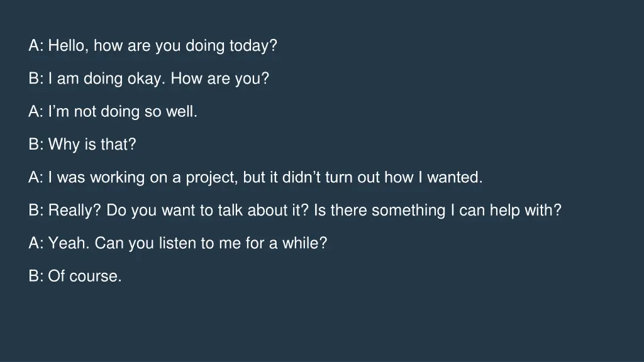This screenshot has width=644, height=362.
Task: Click the word "today?" in the first line
Action: pos(253,45)
